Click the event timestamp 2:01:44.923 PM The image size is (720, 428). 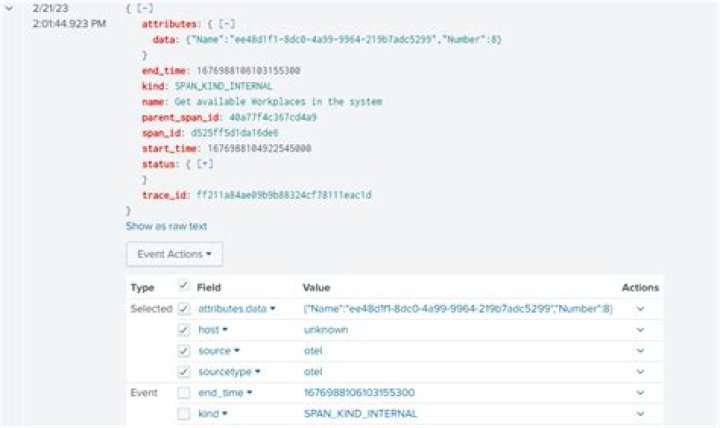tap(69, 23)
